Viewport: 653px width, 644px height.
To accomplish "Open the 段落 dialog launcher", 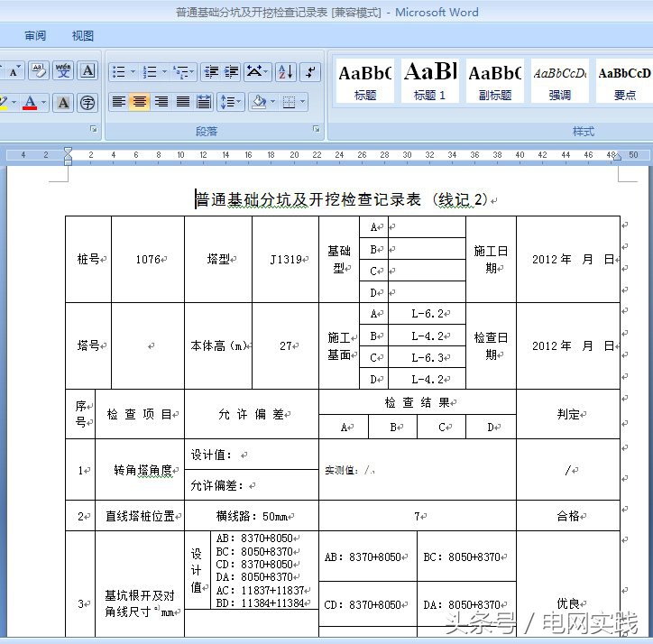I will 317,129.
